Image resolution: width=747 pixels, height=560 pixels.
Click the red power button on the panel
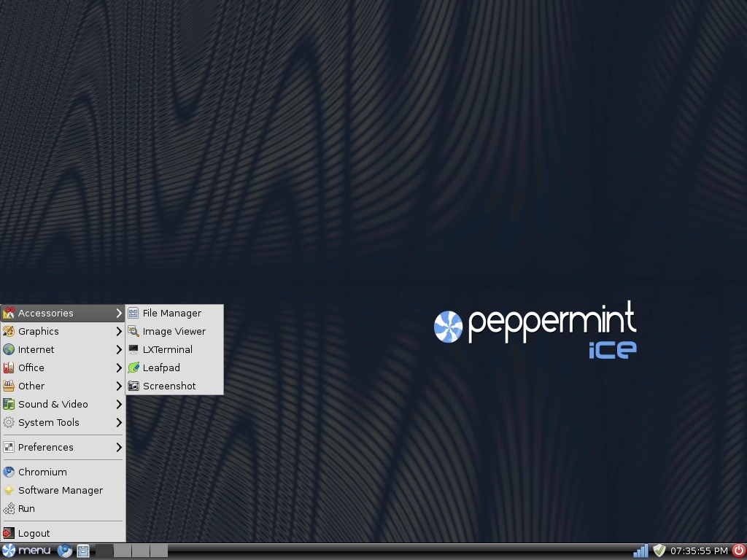(738, 551)
